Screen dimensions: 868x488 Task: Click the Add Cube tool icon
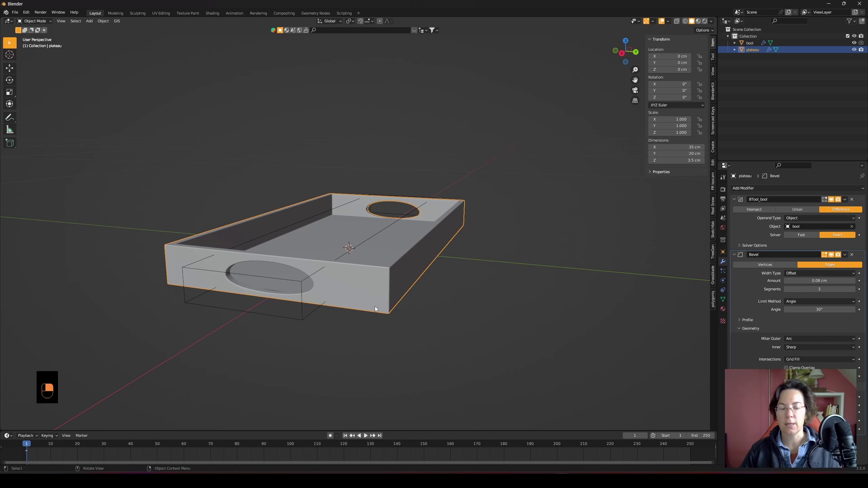tap(9, 143)
